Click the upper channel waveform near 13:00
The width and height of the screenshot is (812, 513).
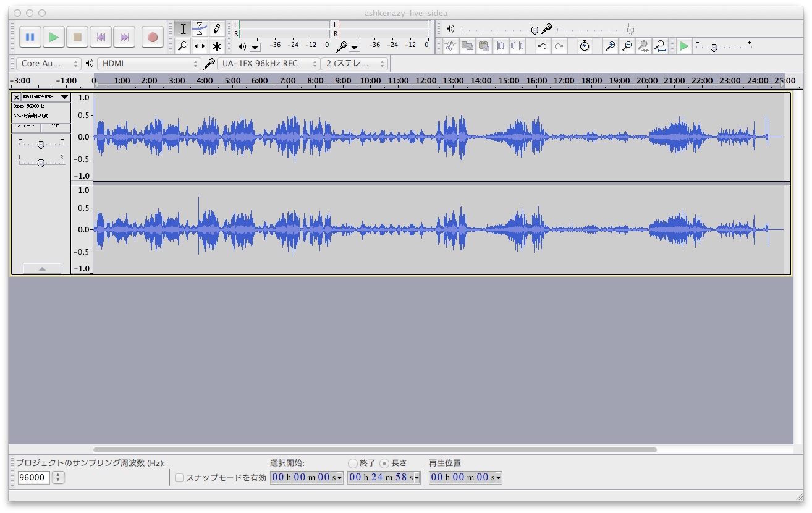(x=453, y=137)
